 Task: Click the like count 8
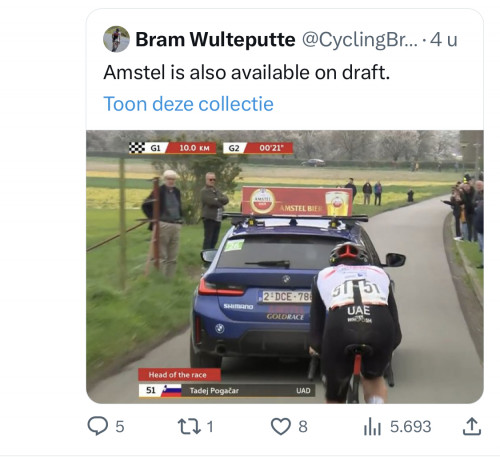(x=303, y=427)
